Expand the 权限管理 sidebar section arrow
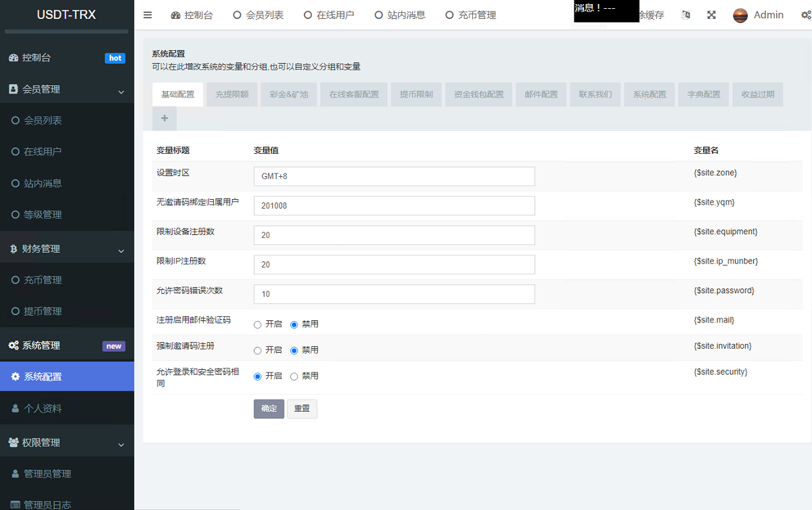This screenshot has width=812, height=510. pyautogui.click(x=121, y=444)
